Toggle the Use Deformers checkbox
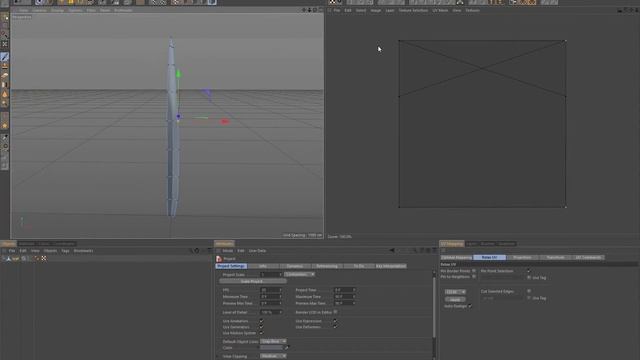640x360 pixels. pyautogui.click(x=335, y=327)
